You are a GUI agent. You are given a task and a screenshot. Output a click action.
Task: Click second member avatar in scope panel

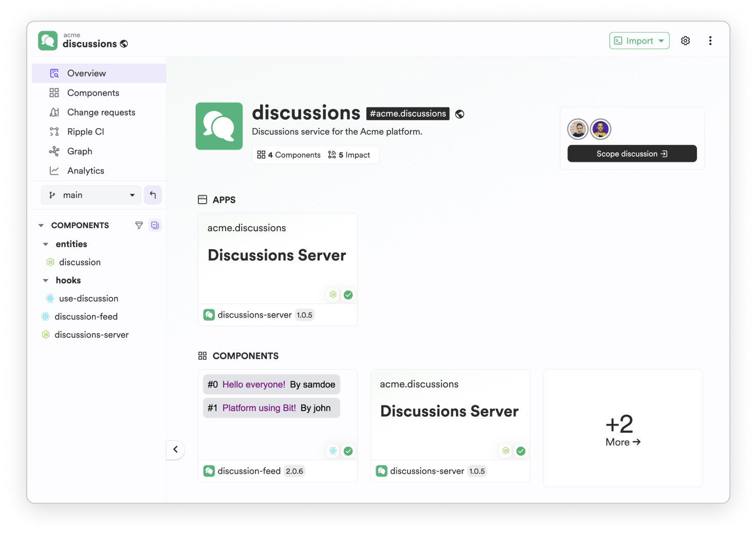[600, 129]
